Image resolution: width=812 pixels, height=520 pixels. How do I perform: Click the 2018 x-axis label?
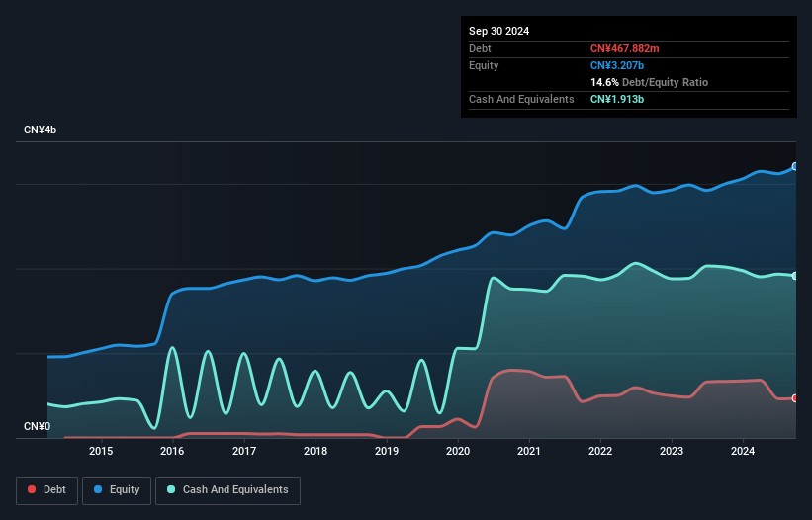tap(316, 451)
